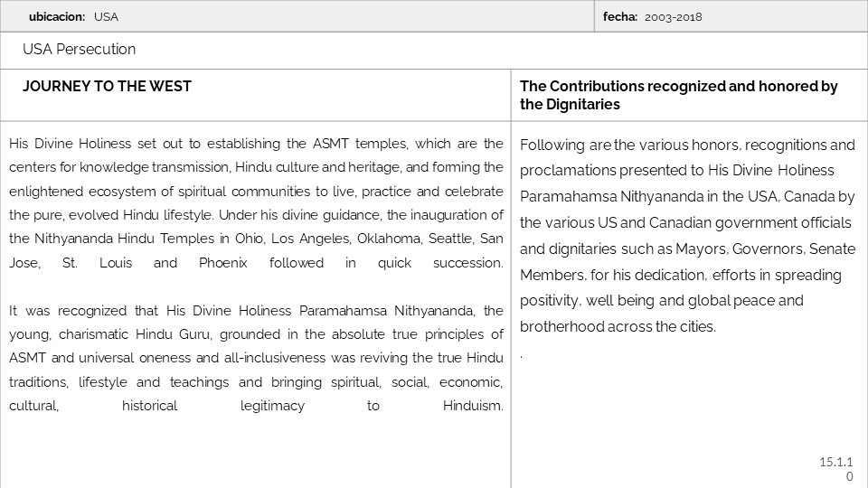The image size is (868, 488).
Task: Click the word "Hinduism." ending the left column
Action: (473, 406)
